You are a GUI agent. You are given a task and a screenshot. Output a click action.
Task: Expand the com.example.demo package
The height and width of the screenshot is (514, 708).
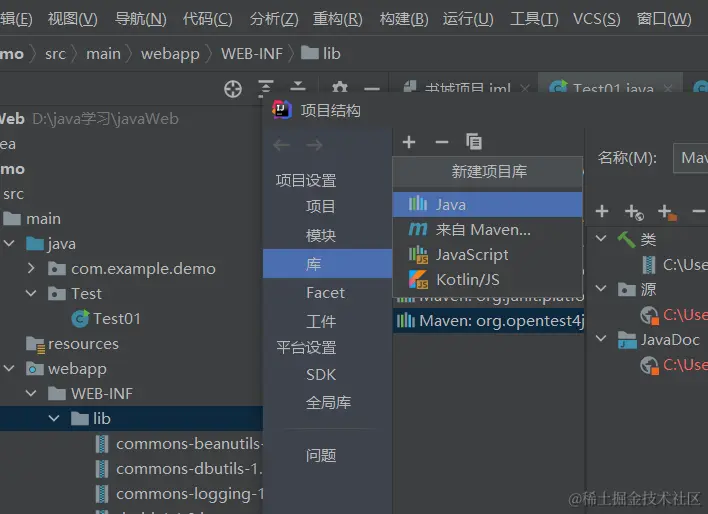point(31,268)
